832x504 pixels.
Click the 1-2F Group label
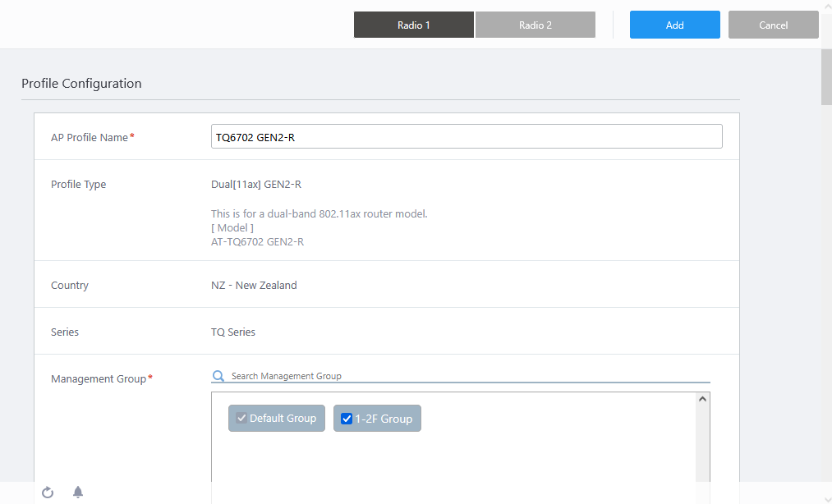384,419
